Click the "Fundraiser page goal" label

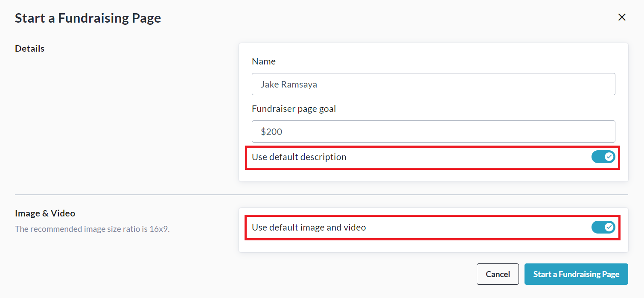pyautogui.click(x=294, y=109)
